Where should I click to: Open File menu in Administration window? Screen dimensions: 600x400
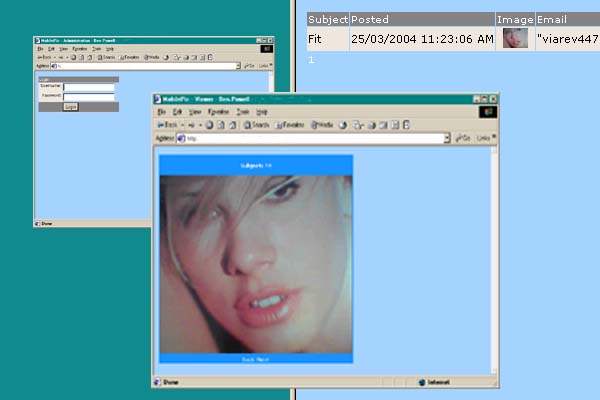pos(40,49)
